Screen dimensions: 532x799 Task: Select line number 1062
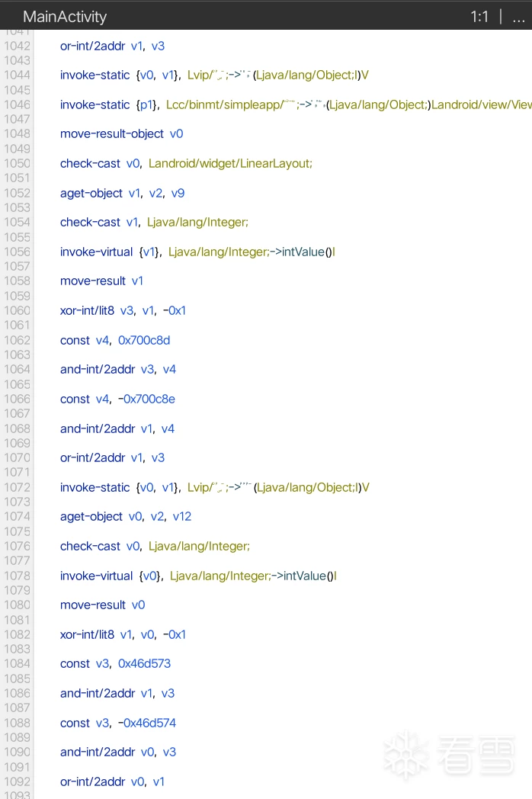point(17,340)
